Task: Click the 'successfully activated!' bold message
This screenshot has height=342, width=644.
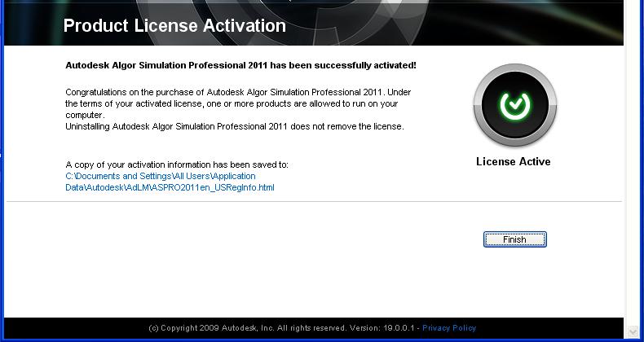Action: click(x=240, y=65)
